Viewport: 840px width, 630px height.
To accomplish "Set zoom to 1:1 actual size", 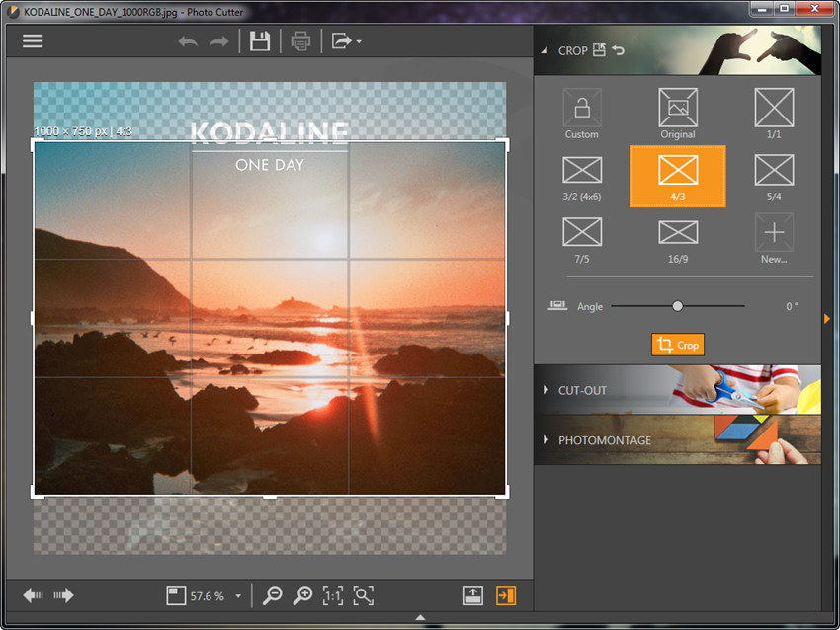I will tap(333, 595).
